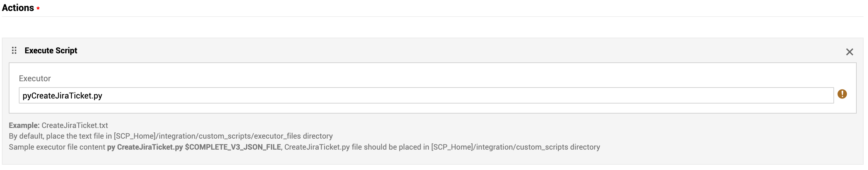Click the bold $COMPLETE_V3_JSON_FILE sample text
The image size is (868, 170).
233,147
